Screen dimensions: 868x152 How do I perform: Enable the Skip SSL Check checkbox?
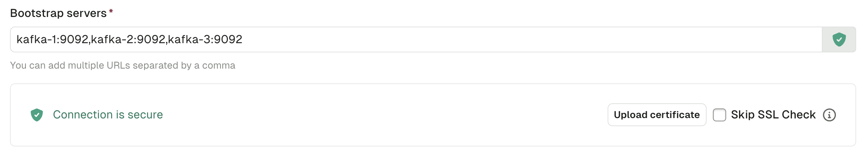(x=719, y=115)
